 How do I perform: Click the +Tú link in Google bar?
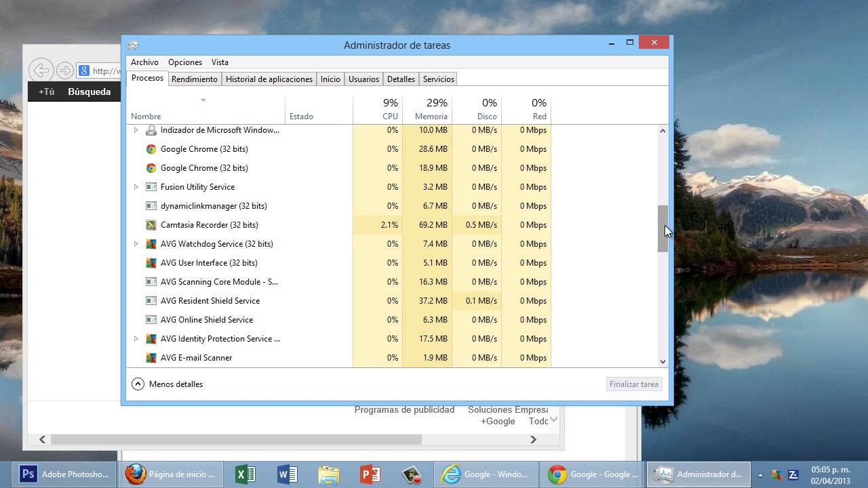46,91
